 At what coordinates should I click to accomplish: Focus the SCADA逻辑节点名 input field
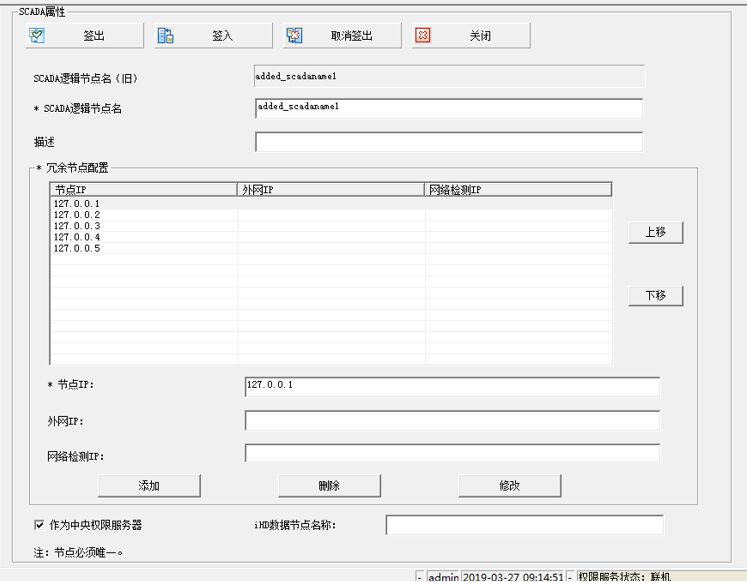tap(449, 109)
